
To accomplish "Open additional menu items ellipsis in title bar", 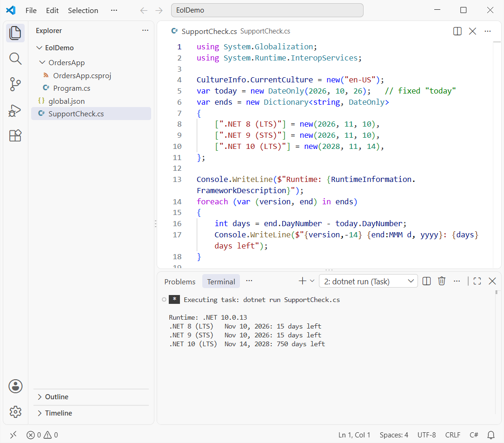I will pos(114,10).
